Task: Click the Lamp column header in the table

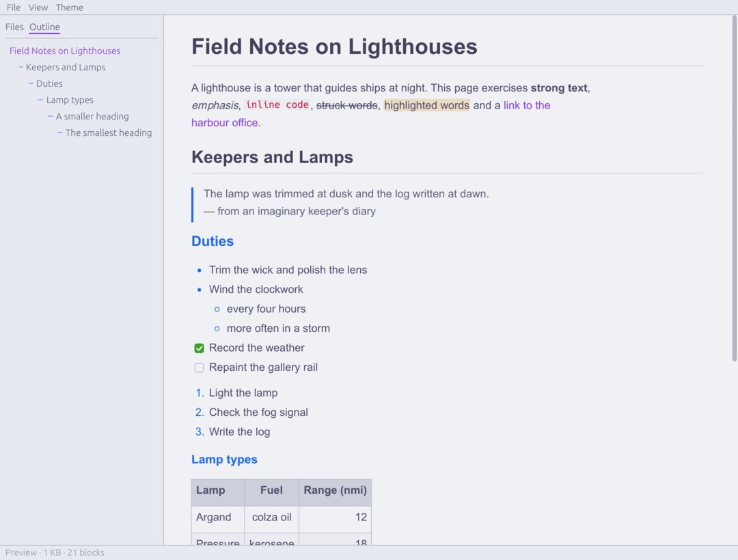Action: point(218,492)
